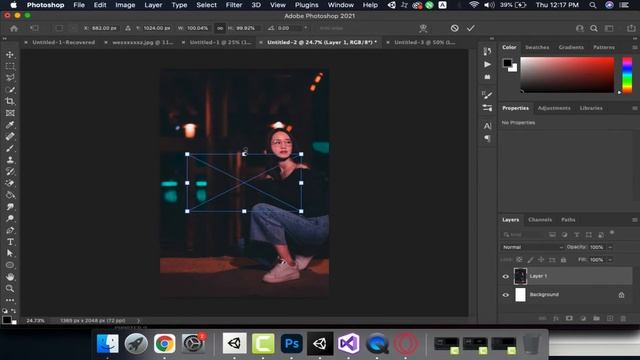Viewport: 640px width, 360px height.
Task: Switch to the Adjustments tab
Action: coord(554,108)
